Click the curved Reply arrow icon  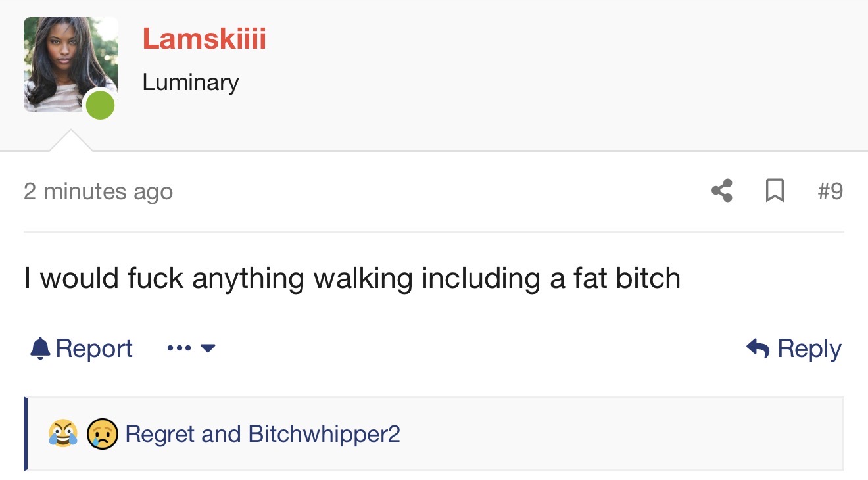click(x=758, y=348)
